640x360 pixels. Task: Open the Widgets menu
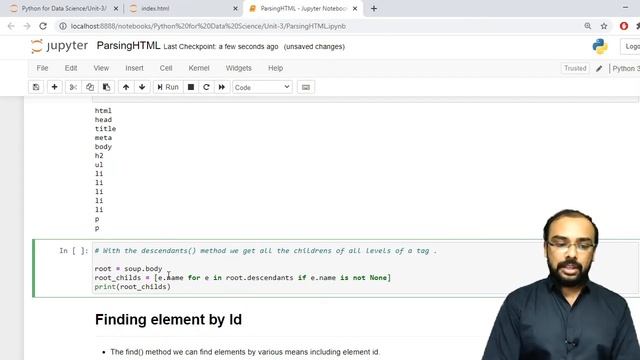click(238, 68)
